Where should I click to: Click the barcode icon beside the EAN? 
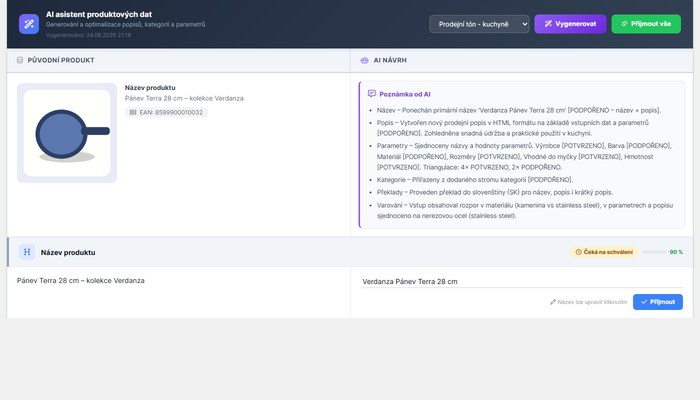coord(133,112)
